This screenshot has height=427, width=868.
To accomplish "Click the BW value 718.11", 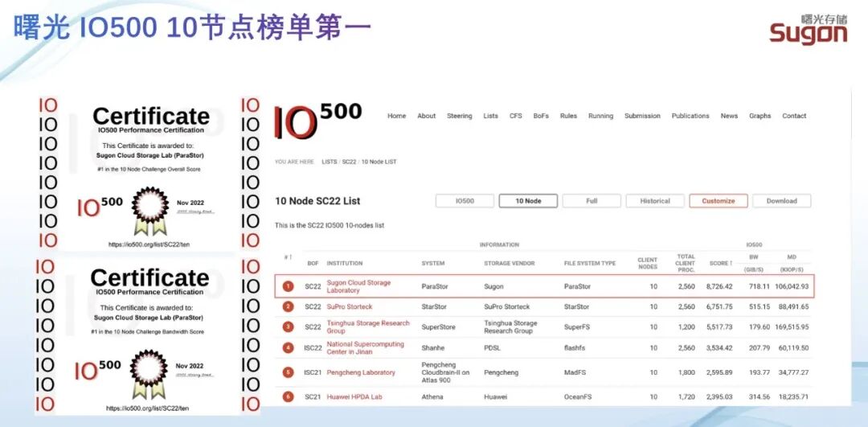I will [759, 286].
